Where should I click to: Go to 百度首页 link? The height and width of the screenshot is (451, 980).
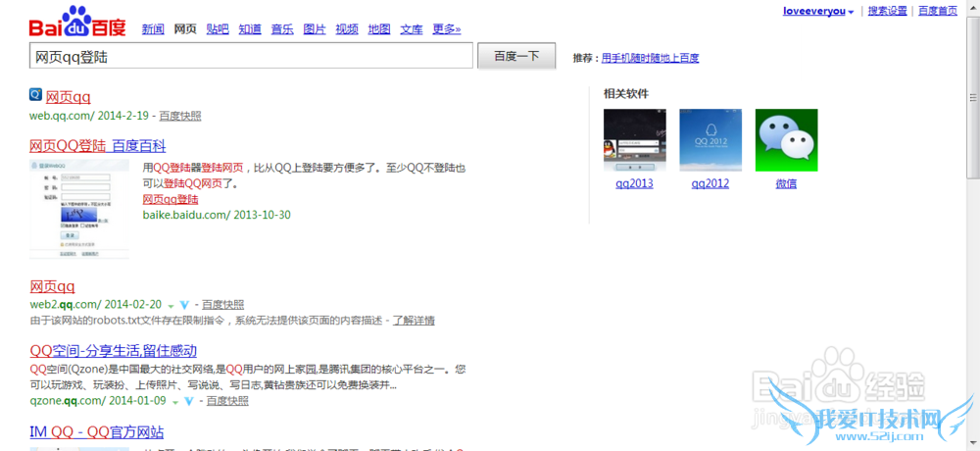coord(938,11)
